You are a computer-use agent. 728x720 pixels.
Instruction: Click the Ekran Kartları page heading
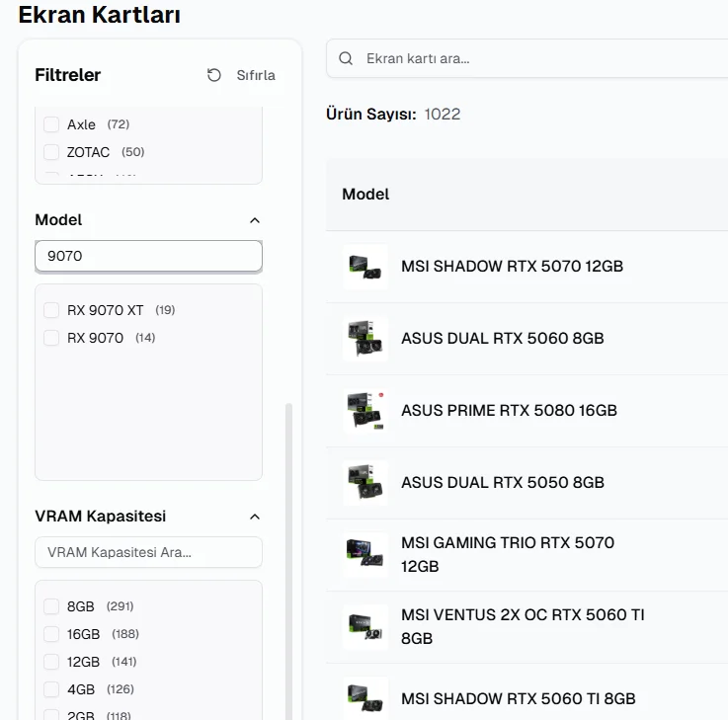click(100, 15)
